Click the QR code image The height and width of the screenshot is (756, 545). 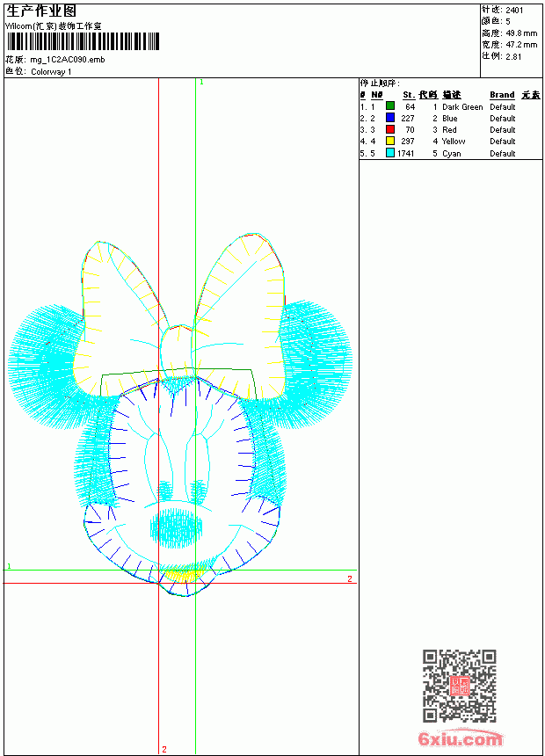[x=460, y=686]
